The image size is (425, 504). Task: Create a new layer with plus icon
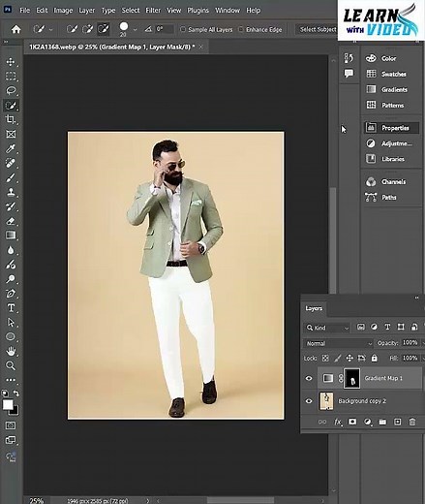[398, 422]
